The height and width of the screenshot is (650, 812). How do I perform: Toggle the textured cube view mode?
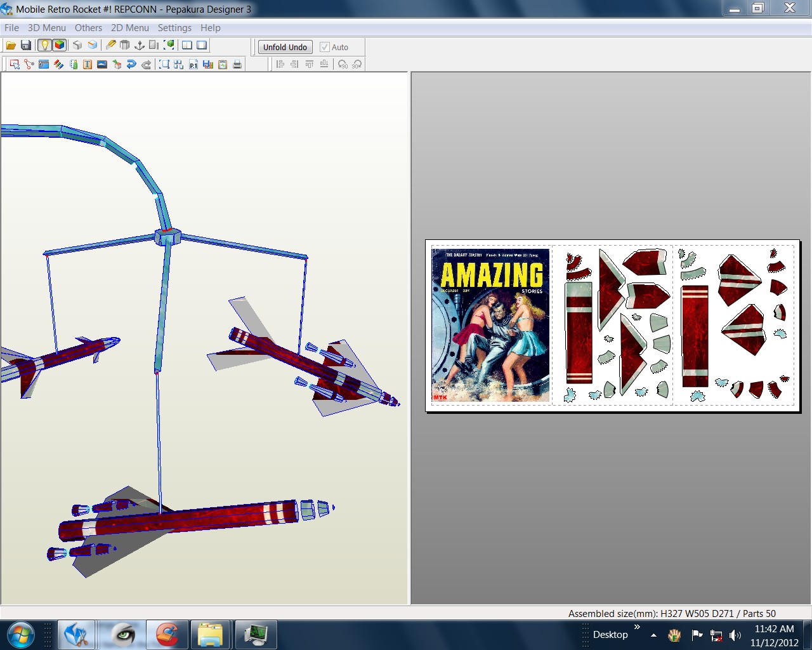point(59,45)
